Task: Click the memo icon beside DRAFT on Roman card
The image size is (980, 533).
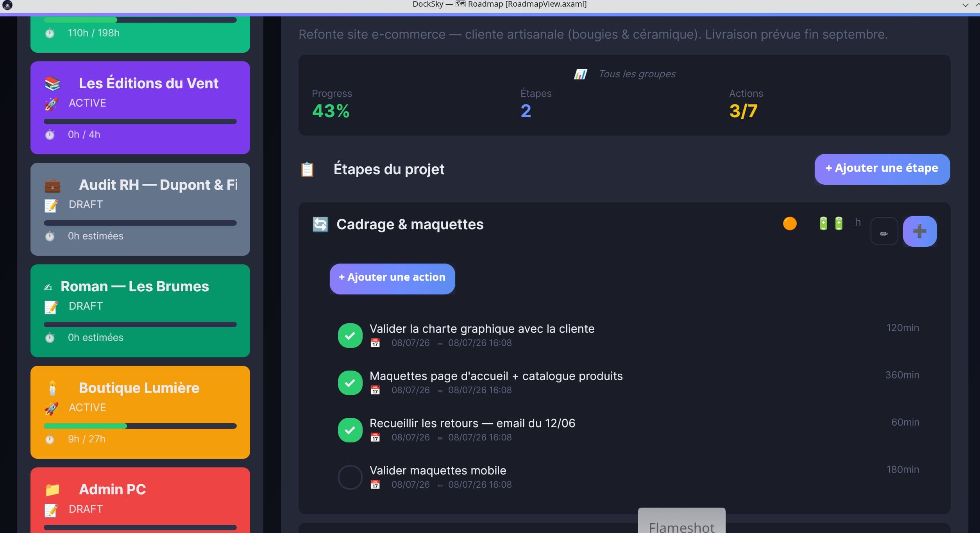Action: [x=51, y=307]
